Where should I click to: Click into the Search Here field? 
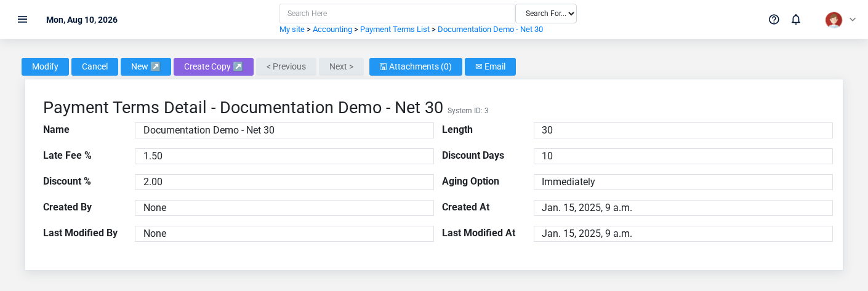[397, 14]
